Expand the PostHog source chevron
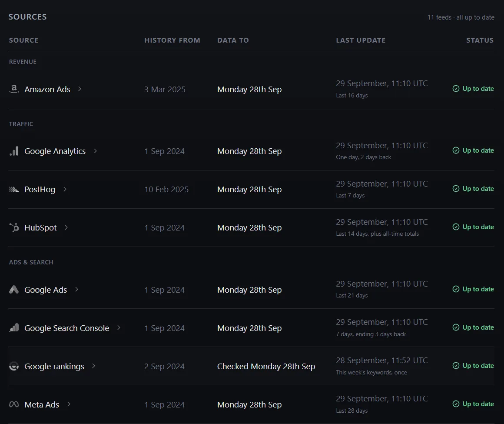This screenshot has width=504, height=424. [x=65, y=189]
